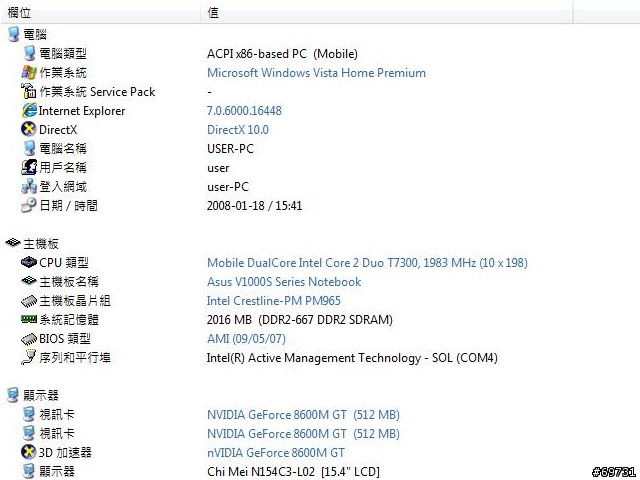This screenshot has width=640, height=480.
Task: Click the 電腦名稱 computer icon
Action: click(29, 149)
